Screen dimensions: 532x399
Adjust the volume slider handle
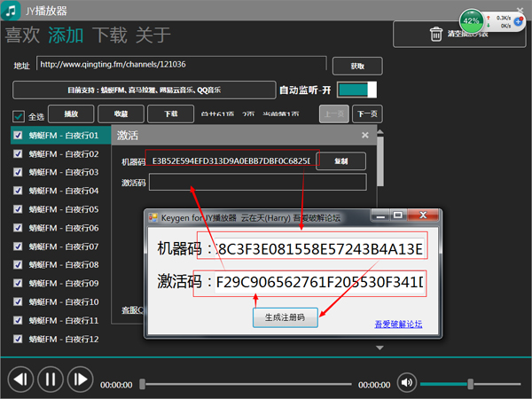(x=470, y=384)
